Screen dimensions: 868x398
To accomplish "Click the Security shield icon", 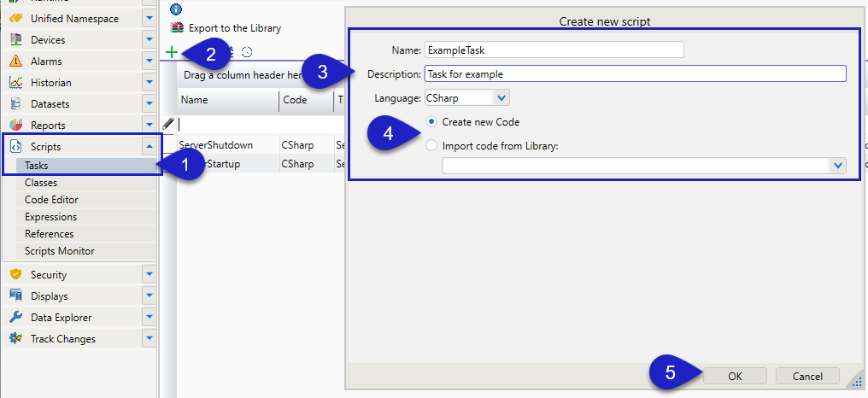I will tap(15, 275).
